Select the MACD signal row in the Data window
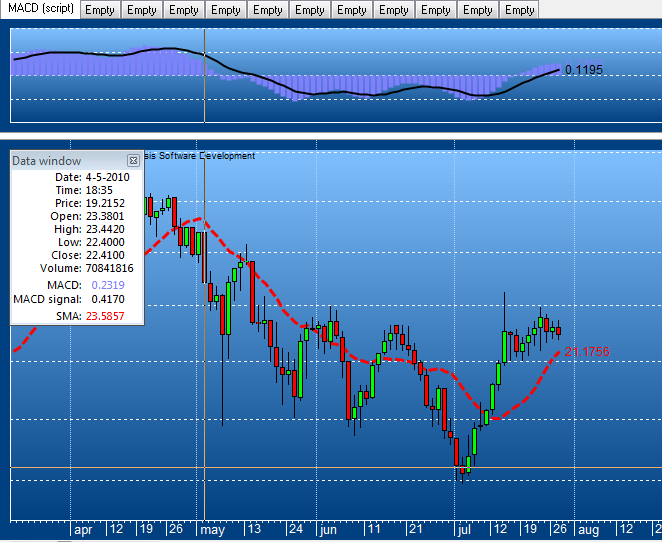The image size is (662, 542). pyautogui.click(x=75, y=299)
